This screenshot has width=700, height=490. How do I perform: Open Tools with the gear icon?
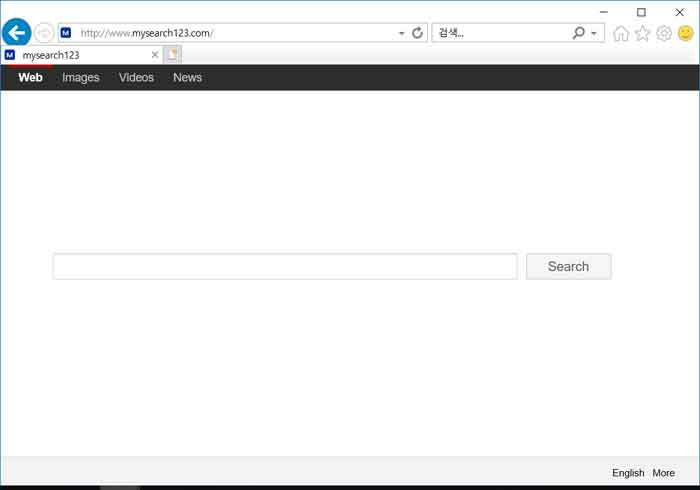664,33
